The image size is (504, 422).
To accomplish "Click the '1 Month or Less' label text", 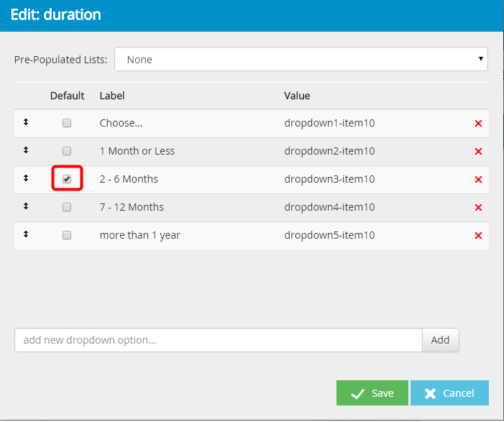I will pyautogui.click(x=137, y=151).
